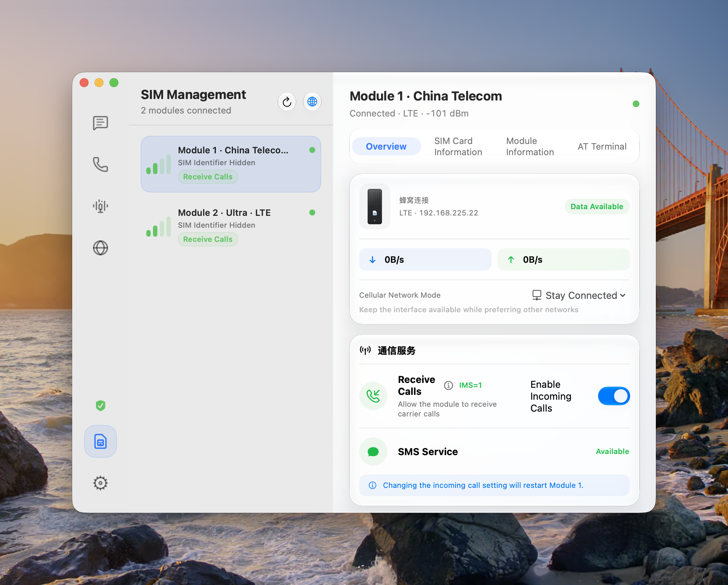The height and width of the screenshot is (585, 728).
Task: Click Receive Calls badge under Module 2
Action: click(208, 239)
